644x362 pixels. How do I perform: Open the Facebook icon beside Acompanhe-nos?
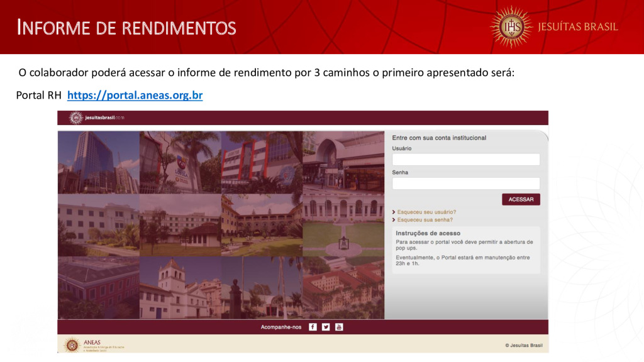pos(313,327)
